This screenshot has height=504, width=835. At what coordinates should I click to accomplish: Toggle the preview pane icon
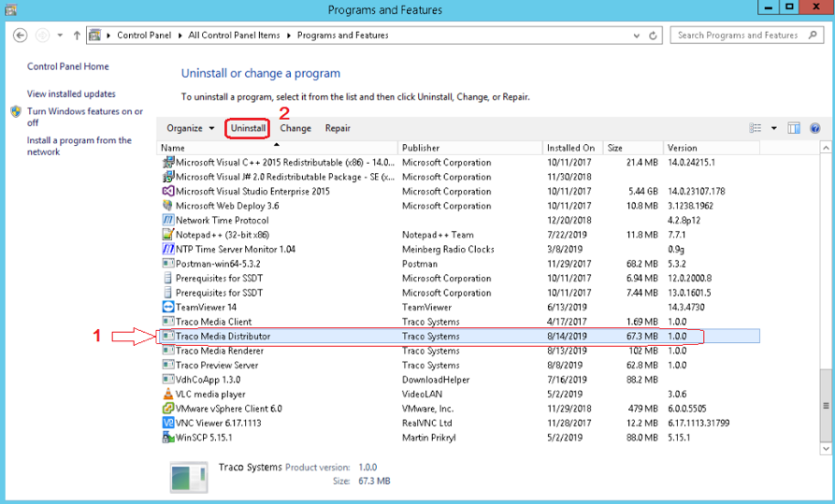point(794,128)
